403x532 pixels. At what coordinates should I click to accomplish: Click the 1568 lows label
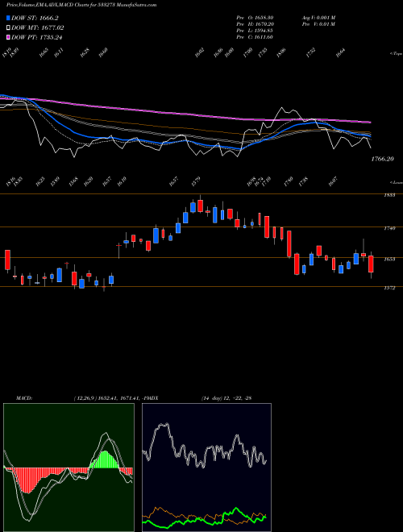coord(73,181)
